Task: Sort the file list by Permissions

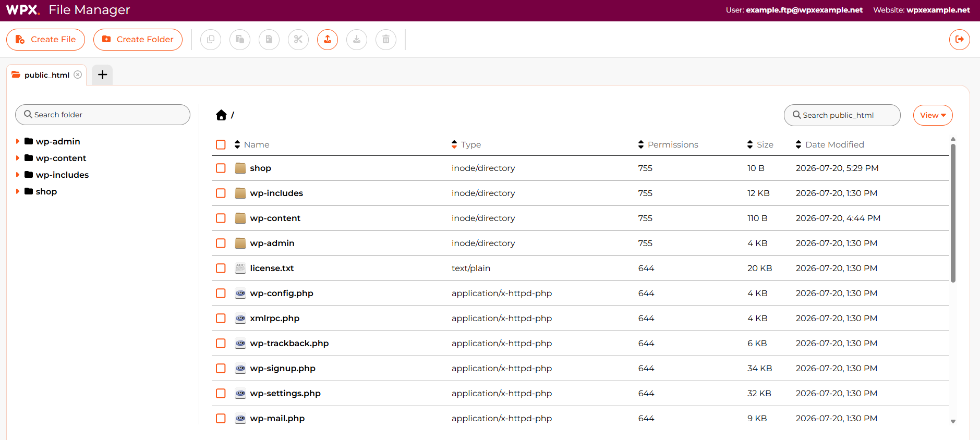Action: [x=668, y=144]
